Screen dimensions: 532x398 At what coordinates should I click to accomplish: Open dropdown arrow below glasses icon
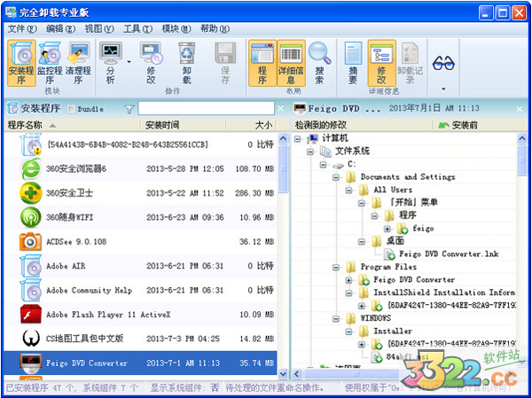tap(443, 90)
